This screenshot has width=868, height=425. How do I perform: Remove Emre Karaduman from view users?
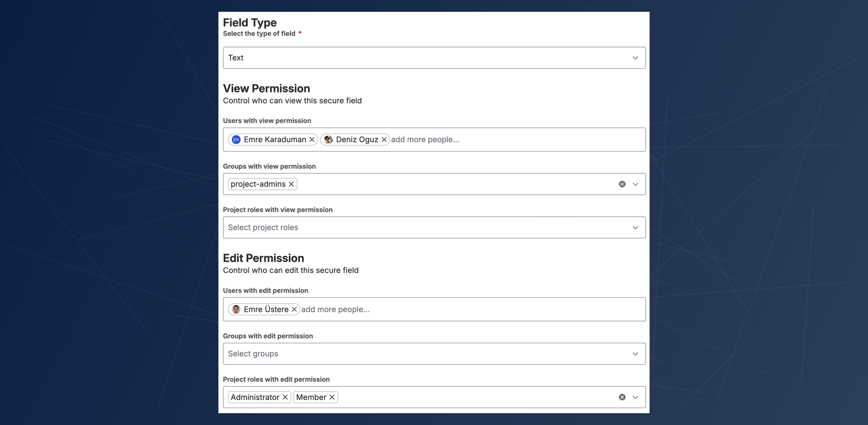click(x=312, y=140)
